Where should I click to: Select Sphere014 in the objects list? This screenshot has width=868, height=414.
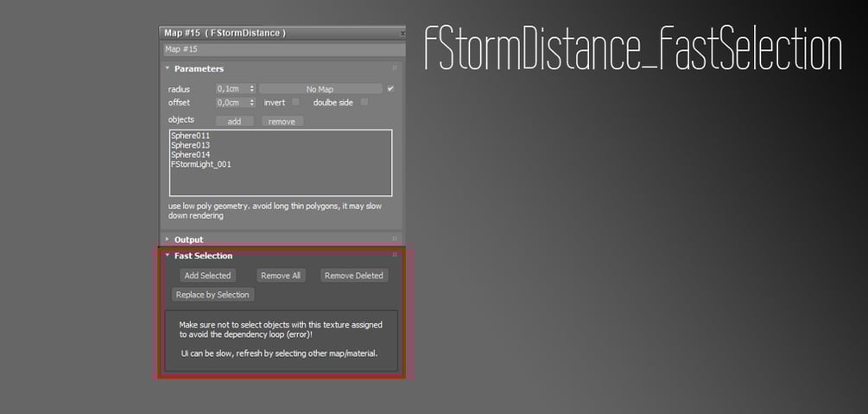click(x=190, y=155)
